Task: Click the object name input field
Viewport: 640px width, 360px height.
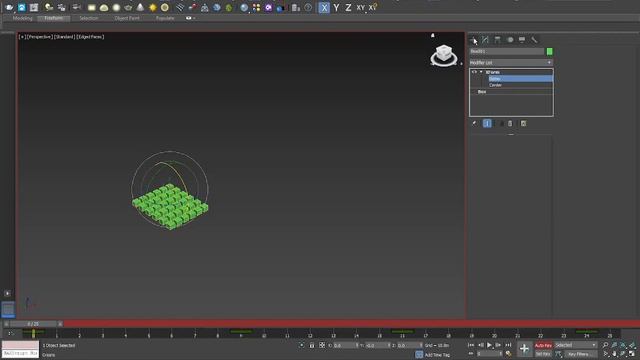Action: tap(507, 51)
